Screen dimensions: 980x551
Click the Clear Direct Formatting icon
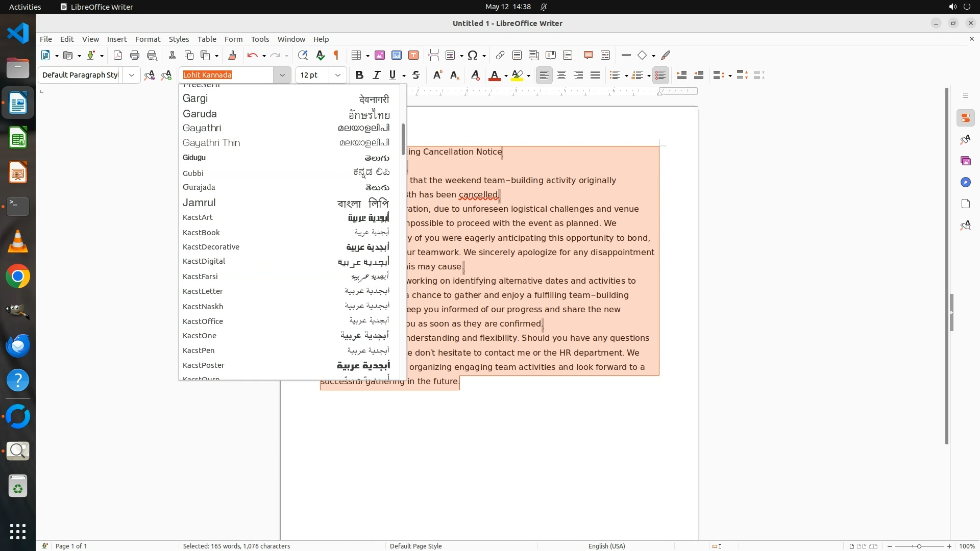(x=475, y=75)
